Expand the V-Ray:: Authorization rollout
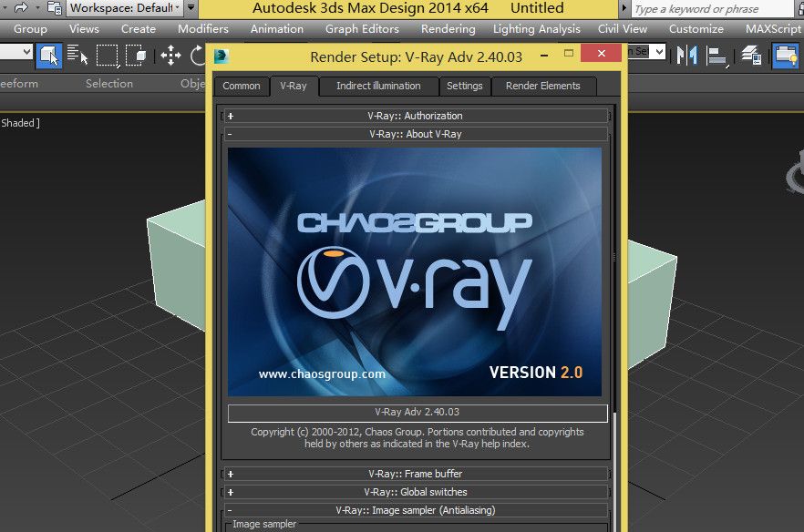This screenshot has height=532, width=804. point(415,117)
